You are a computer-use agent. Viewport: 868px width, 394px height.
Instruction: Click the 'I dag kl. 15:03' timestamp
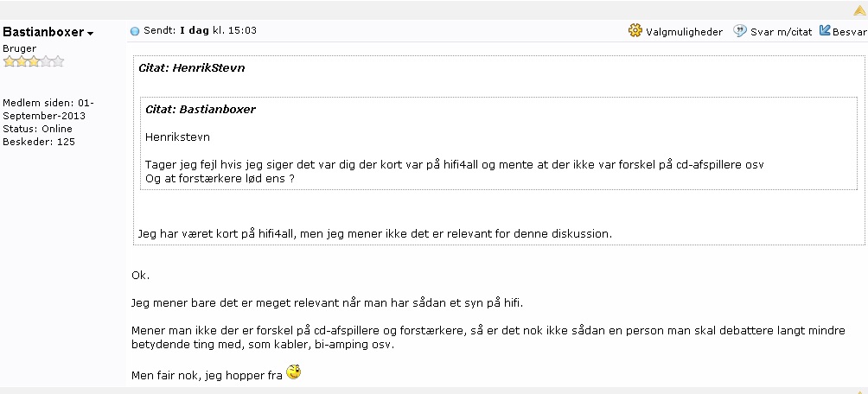[x=219, y=30]
